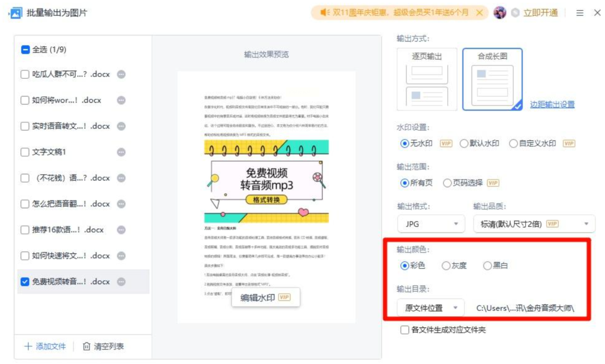
Task: Open the 边距输出设置 link
Action: pos(552,105)
